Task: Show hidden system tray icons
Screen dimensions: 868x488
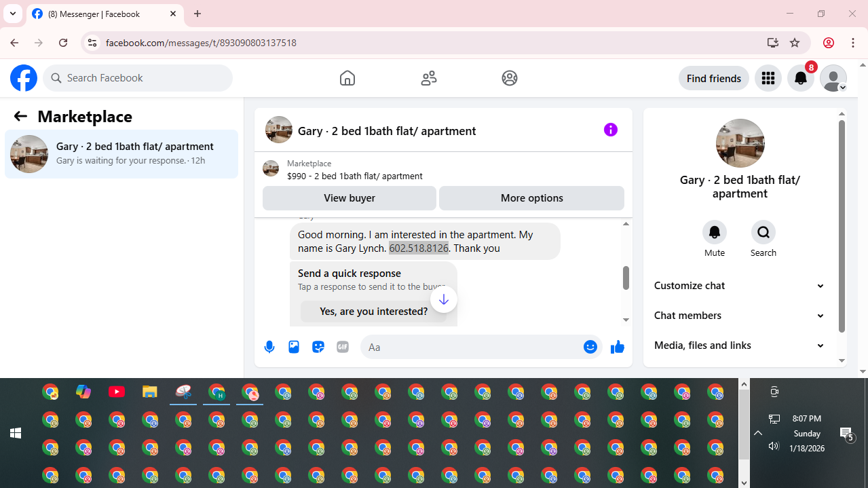Action: tap(758, 433)
